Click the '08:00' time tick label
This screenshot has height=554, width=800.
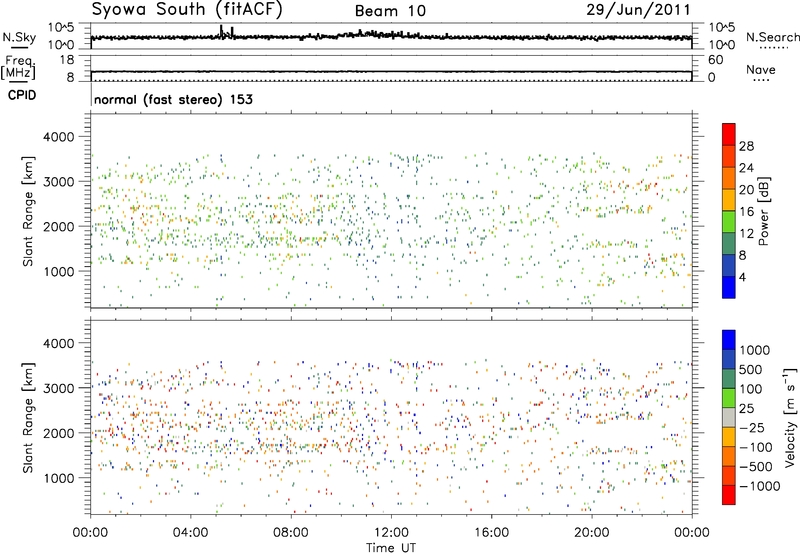291,533
